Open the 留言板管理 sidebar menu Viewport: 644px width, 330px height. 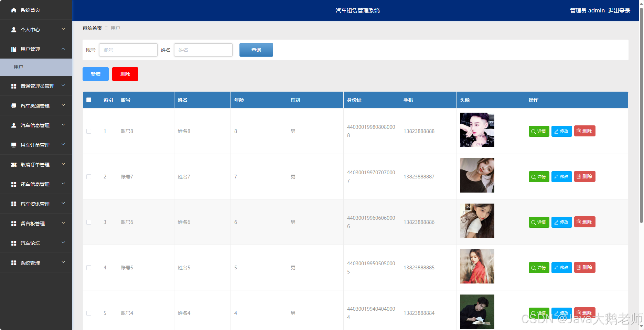click(36, 224)
